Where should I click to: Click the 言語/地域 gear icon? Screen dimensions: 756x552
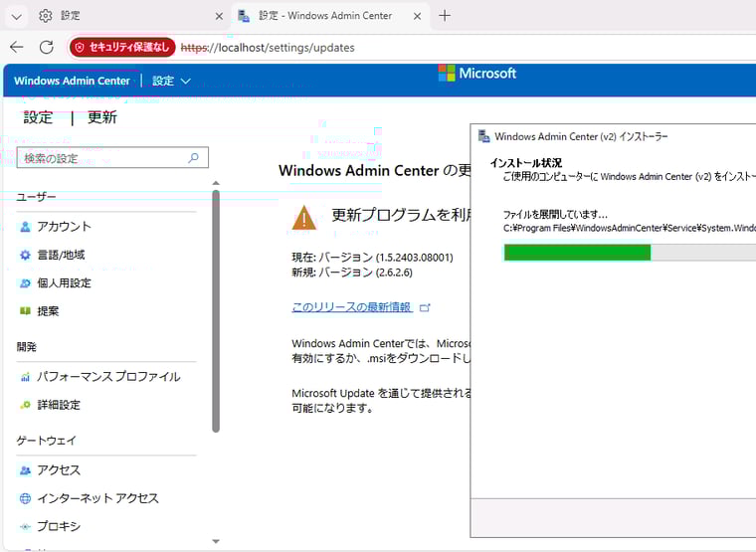coord(25,255)
